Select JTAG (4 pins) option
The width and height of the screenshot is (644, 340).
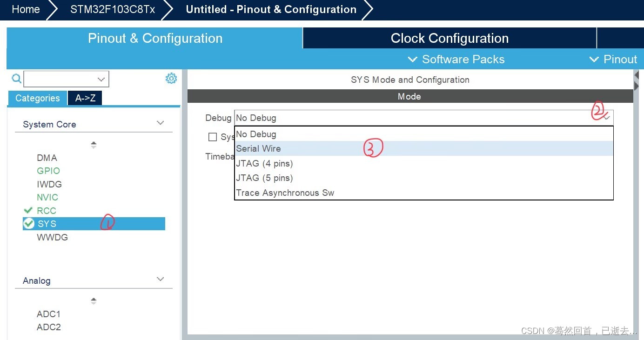[x=424, y=163]
